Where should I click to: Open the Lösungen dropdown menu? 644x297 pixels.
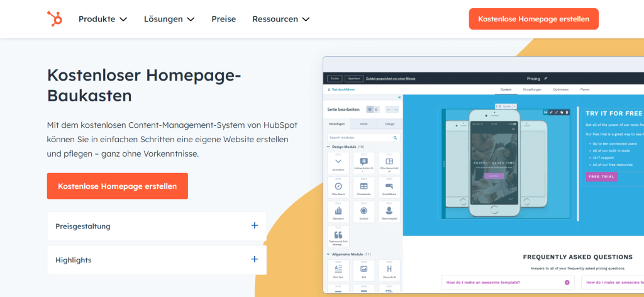click(x=169, y=19)
